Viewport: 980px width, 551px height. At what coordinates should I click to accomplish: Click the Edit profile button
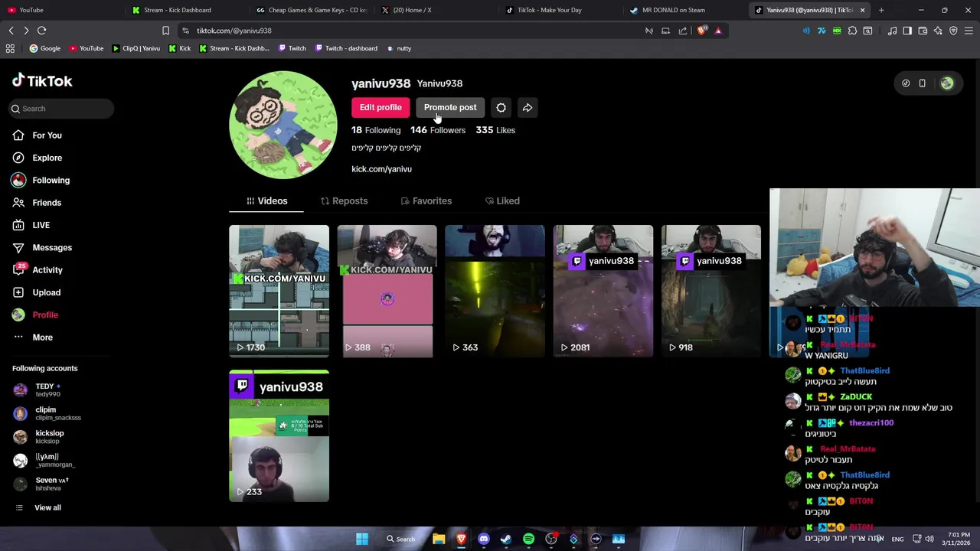(381, 108)
